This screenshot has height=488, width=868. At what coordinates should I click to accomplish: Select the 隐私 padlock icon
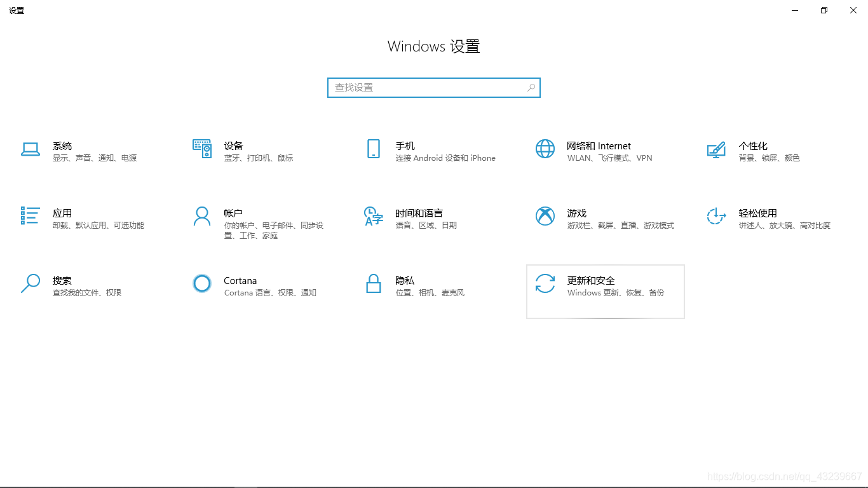374,283
